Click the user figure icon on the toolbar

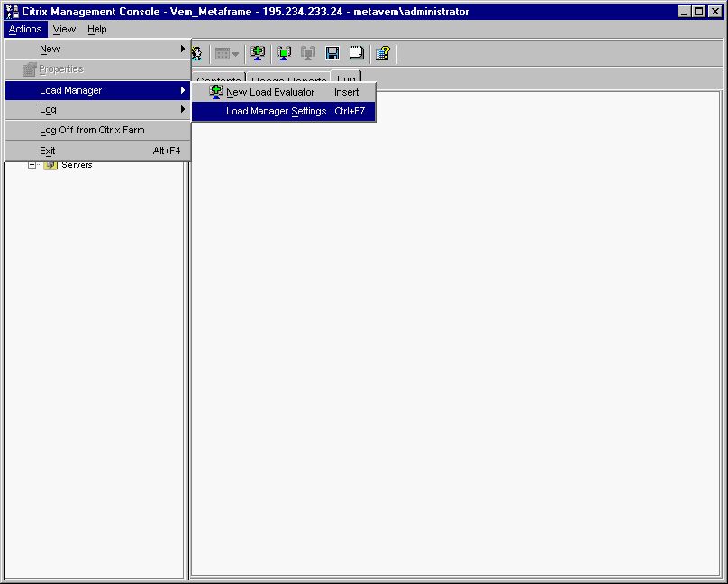[x=196, y=53]
